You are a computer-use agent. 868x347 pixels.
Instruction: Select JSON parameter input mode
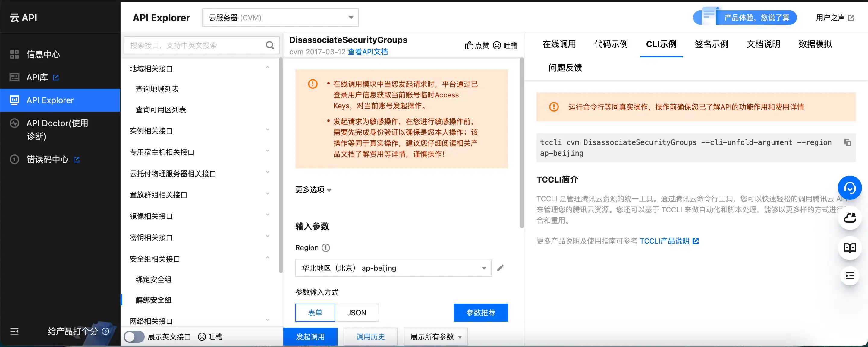pyautogui.click(x=357, y=313)
